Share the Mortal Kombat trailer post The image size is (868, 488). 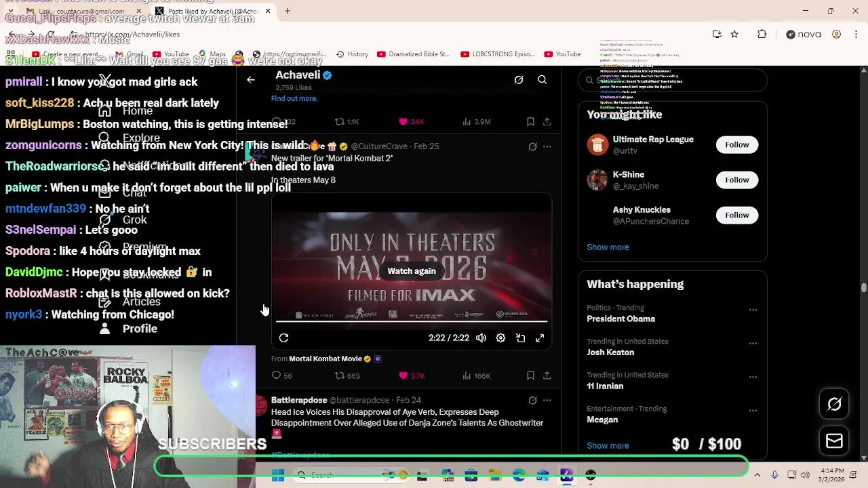(x=547, y=375)
